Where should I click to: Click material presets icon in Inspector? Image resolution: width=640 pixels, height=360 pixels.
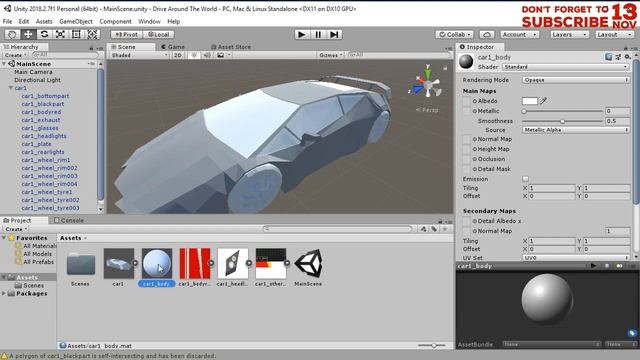click(618, 57)
